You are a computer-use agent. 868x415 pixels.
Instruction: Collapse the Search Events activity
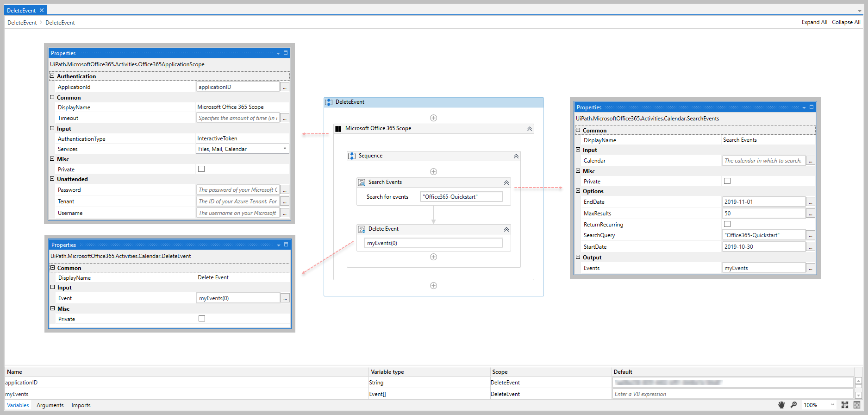(x=506, y=182)
